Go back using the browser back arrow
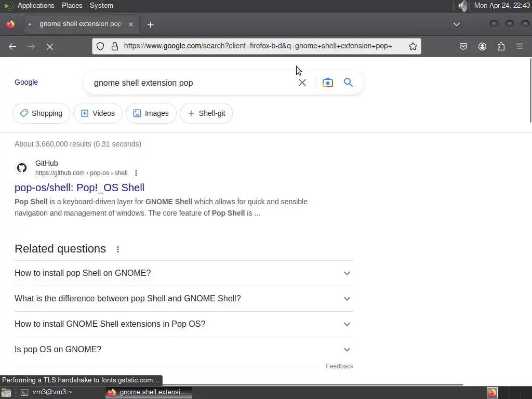 coord(12,46)
